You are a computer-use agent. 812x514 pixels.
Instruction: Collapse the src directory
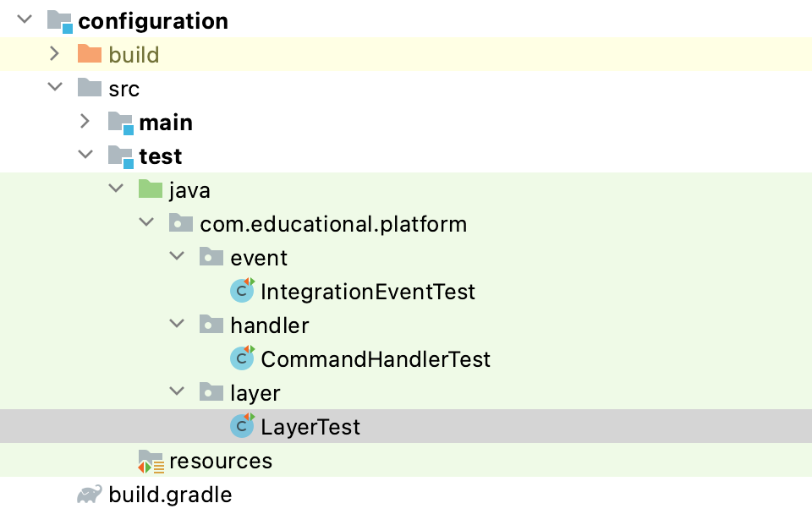click(55, 88)
